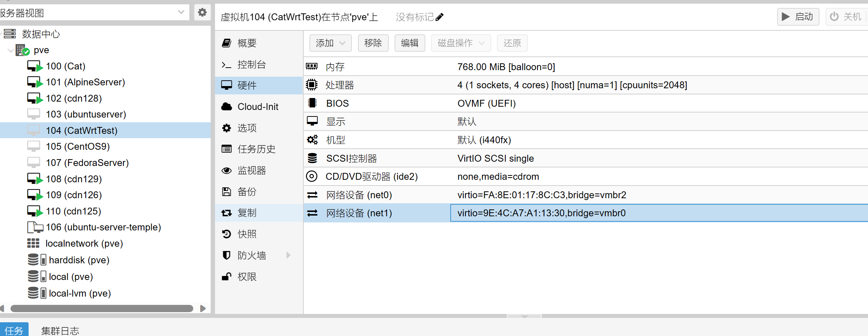The image size is (868, 336).
Task: Open the Cloud-Init menu section
Action: click(x=258, y=107)
